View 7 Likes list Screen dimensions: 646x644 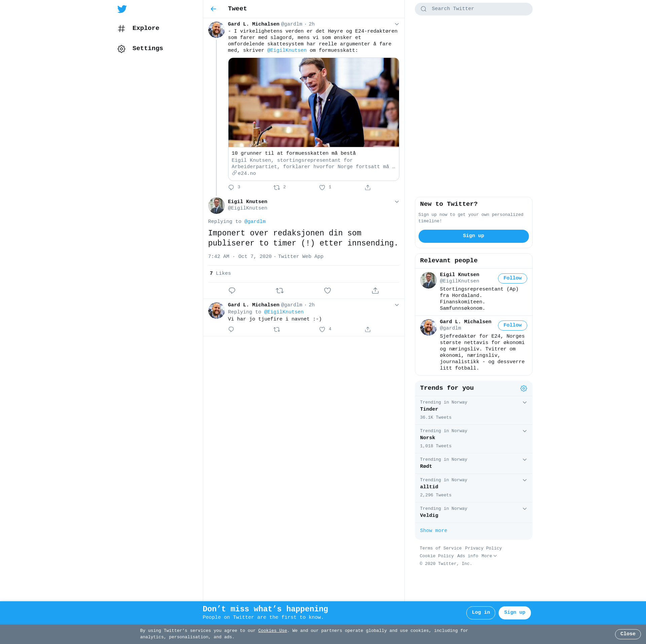tap(220, 273)
